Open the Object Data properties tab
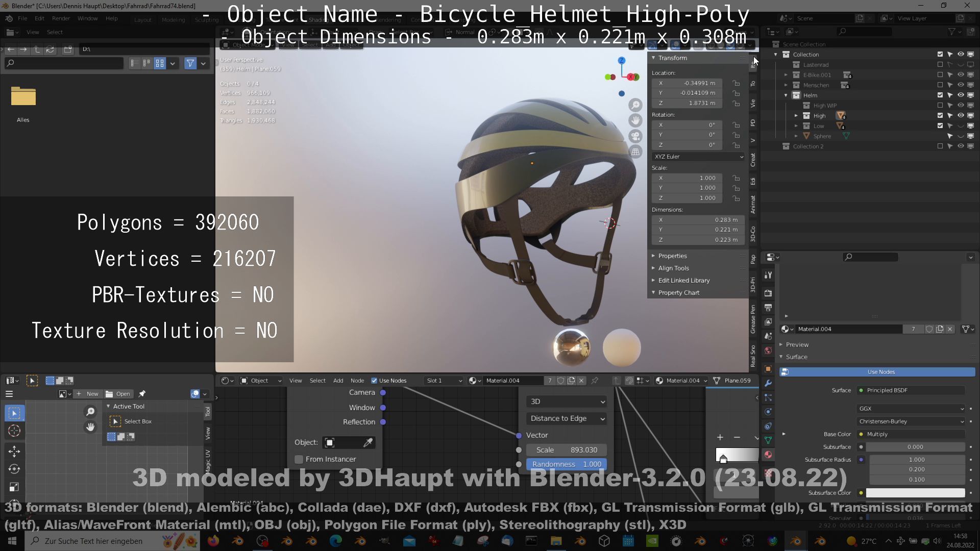This screenshot has height=551, width=980. (768, 440)
